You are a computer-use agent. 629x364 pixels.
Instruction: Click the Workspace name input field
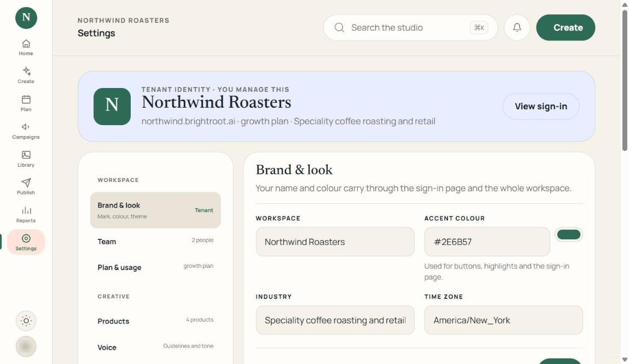[335, 242]
